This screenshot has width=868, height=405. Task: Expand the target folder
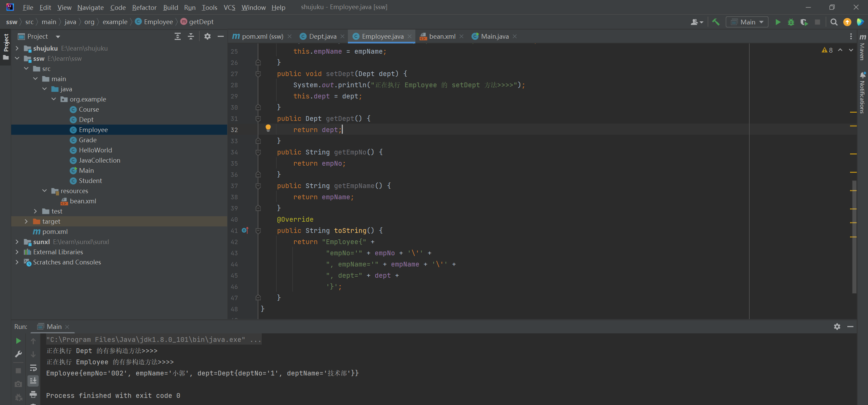(26, 221)
